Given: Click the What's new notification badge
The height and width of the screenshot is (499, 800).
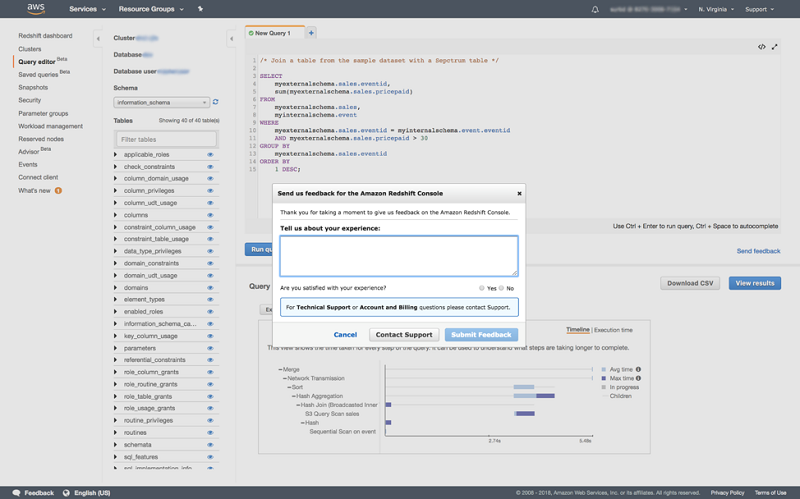Looking at the screenshot, I should point(58,190).
